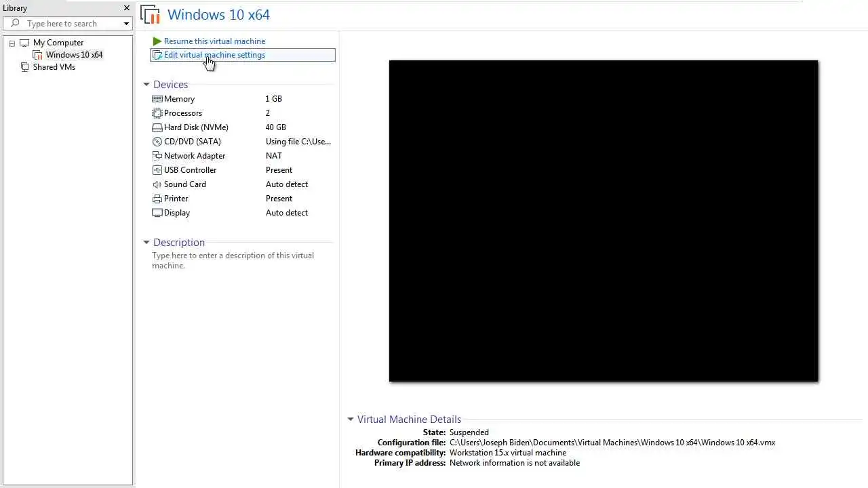Click the Memory chip icon
Image resolution: width=868 pixels, height=488 pixels.
(x=157, y=99)
